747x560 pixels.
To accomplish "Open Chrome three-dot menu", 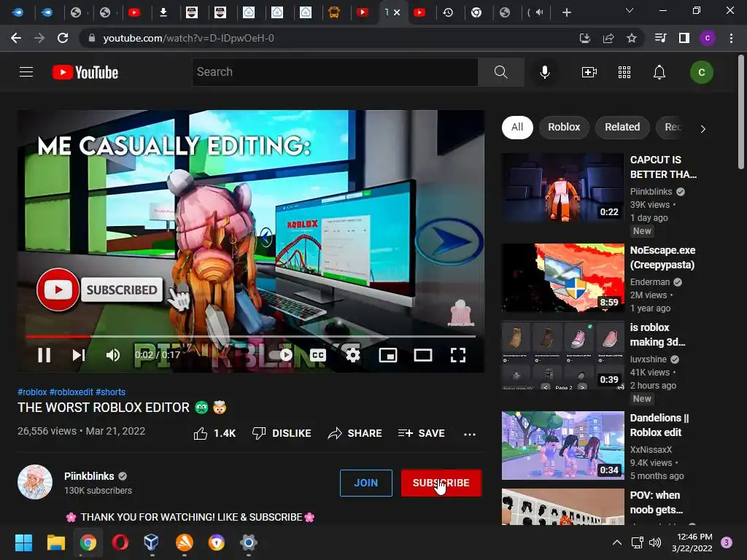I will click(x=731, y=38).
